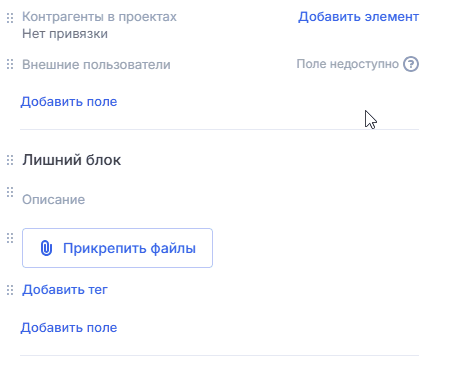Screen dimensions: 449x367
Task: Click the drag handle beside Описание field
Action: click(10, 192)
